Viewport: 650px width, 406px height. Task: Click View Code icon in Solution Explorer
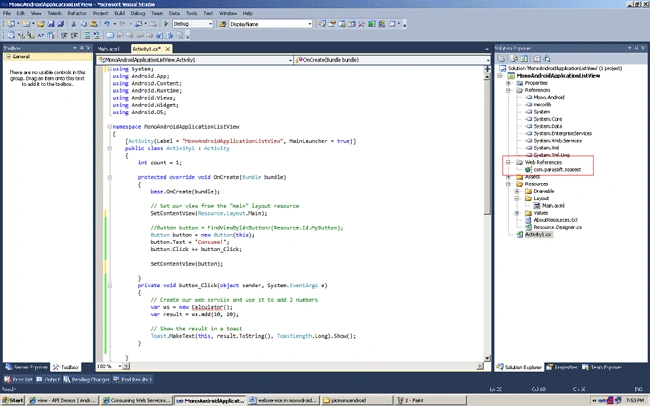537,58
